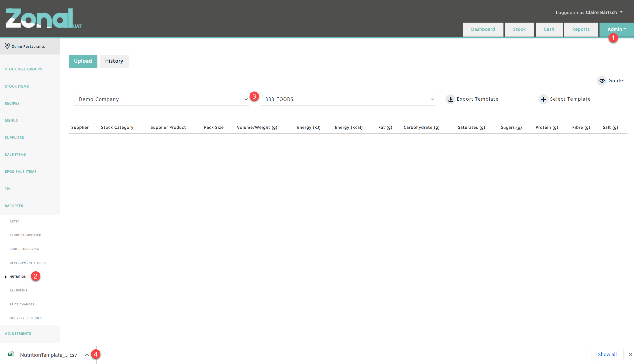Open the Product Importer
This screenshot has width=634, height=364.
click(25, 235)
